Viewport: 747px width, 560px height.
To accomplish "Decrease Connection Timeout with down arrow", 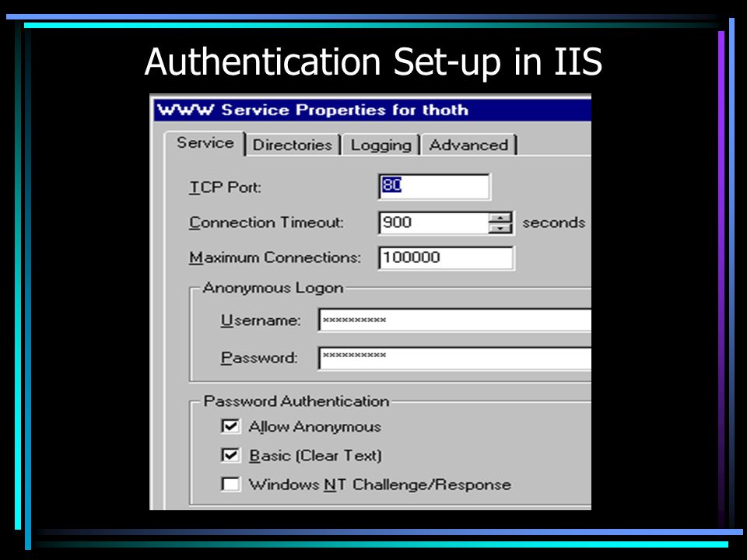I will tap(500, 228).
